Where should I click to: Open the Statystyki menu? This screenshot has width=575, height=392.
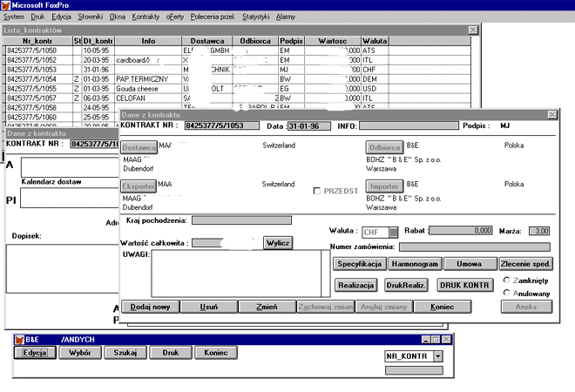(255, 17)
